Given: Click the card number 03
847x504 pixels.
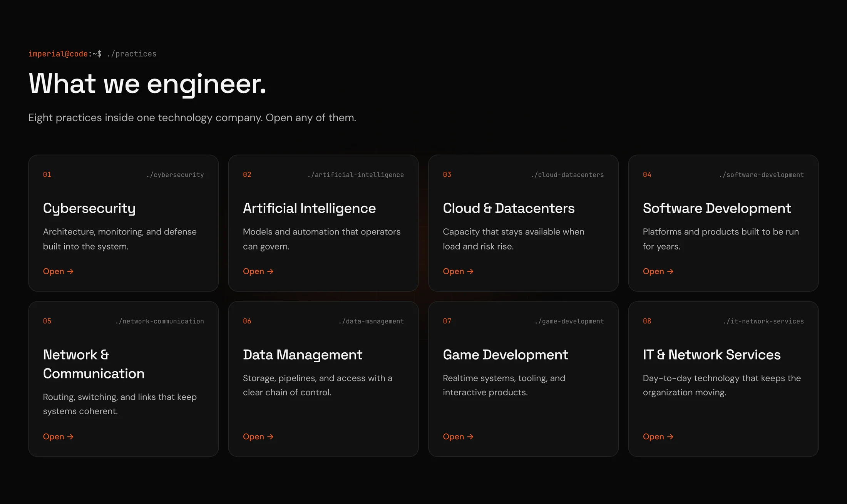Looking at the screenshot, I should (447, 175).
